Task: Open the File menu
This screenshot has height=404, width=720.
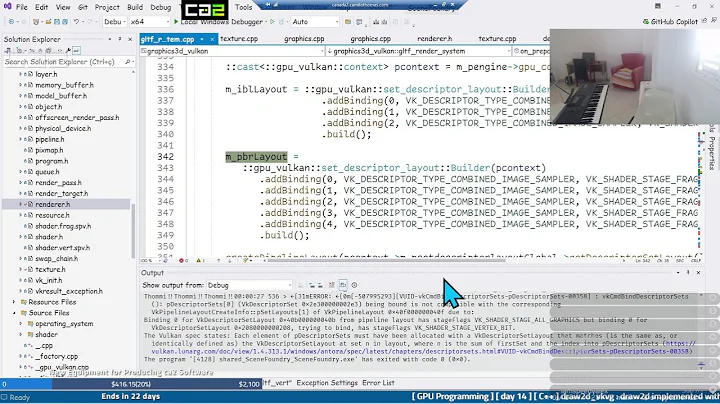Action: tap(22, 7)
